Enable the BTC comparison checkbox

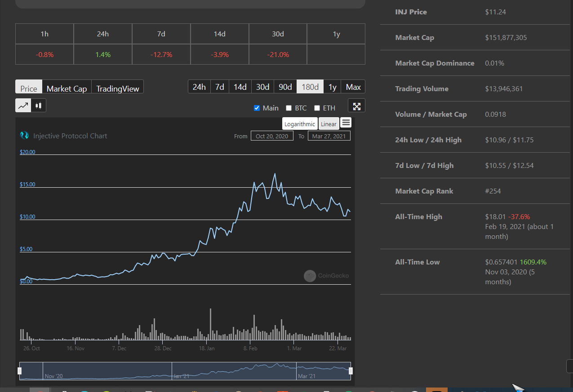pyautogui.click(x=289, y=108)
